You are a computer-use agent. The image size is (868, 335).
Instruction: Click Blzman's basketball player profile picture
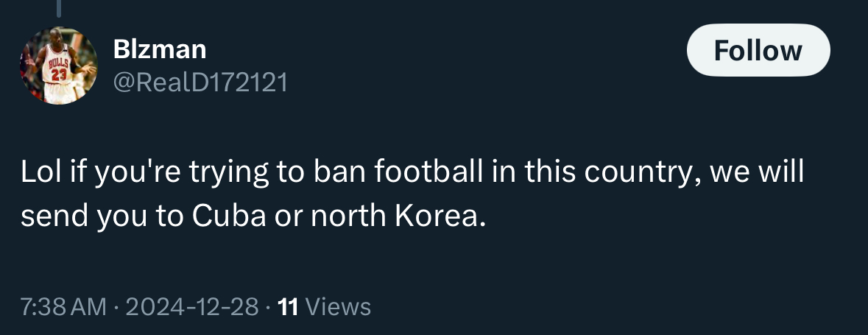(58, 66)
